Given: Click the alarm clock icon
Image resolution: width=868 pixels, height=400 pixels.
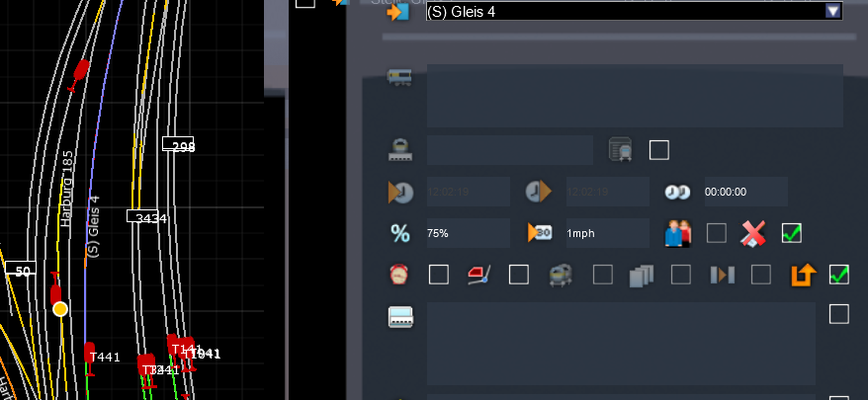Looking at the screenshot, I should click(x=399, y=275).
